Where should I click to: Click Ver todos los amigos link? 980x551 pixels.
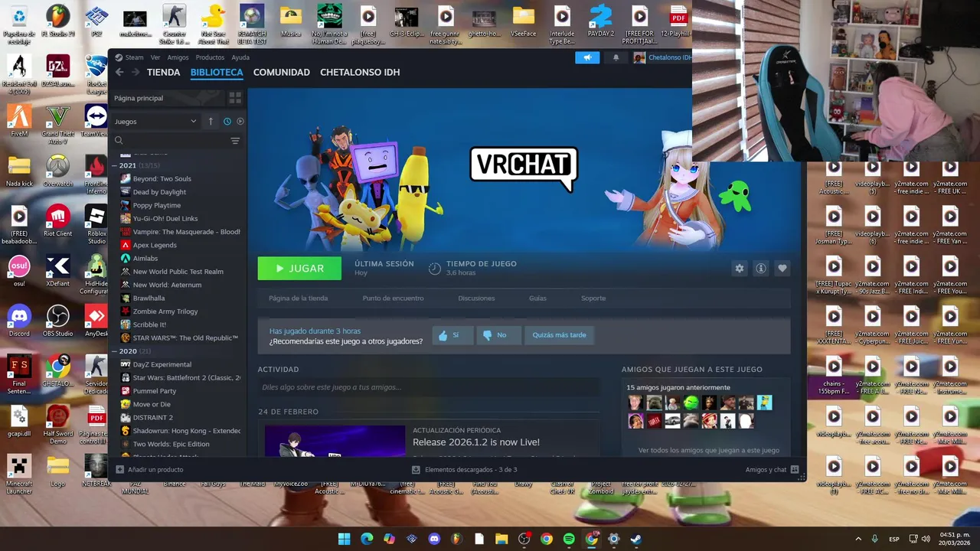point(709,451)
